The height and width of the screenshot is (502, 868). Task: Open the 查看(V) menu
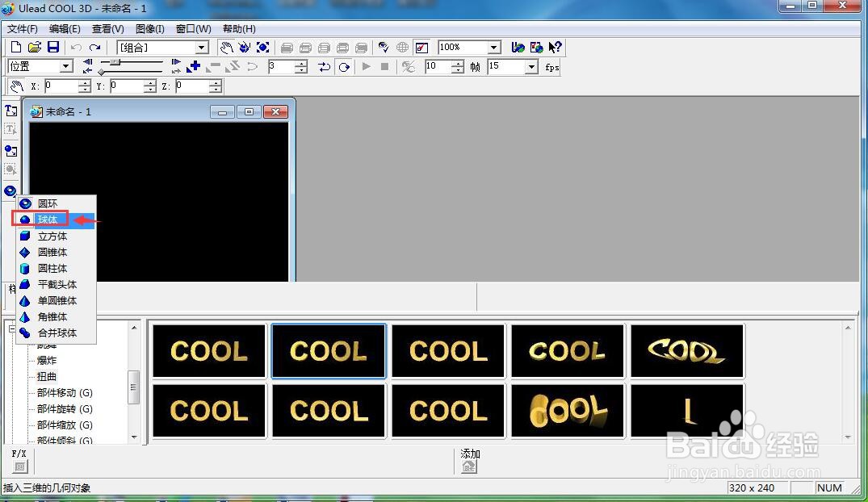107,29
